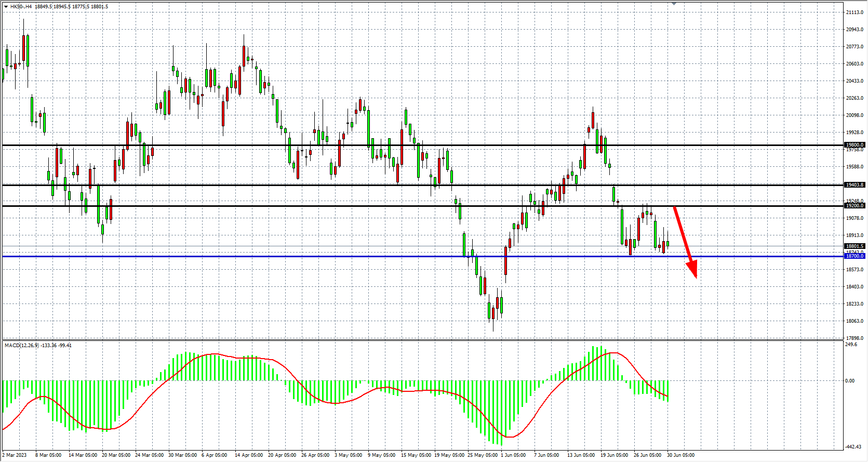Image resolution: width=868 pixels, height=462 pixels.
Task: Click the 19403.8 price level tag
Action: [854, 185]
